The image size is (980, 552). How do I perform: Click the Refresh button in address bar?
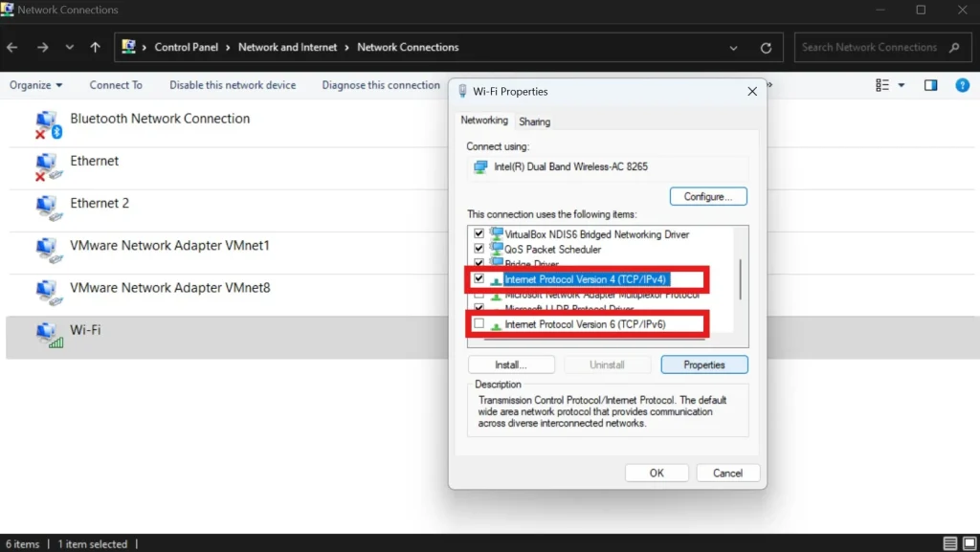click(x=766, y=48)
